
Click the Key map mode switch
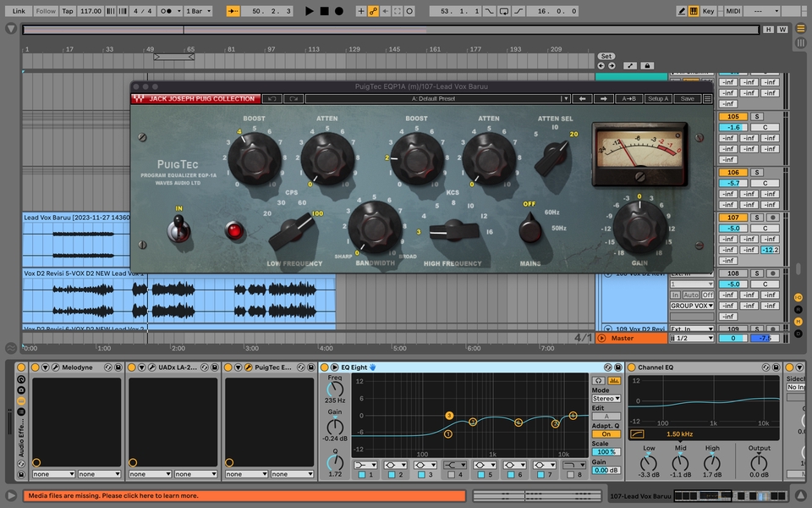708,11
